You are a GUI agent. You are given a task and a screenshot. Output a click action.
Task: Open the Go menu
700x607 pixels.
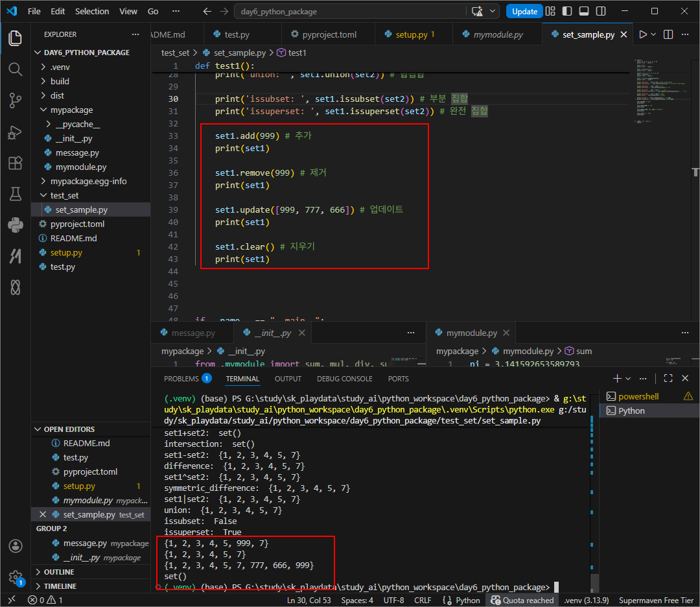(153, 11)
